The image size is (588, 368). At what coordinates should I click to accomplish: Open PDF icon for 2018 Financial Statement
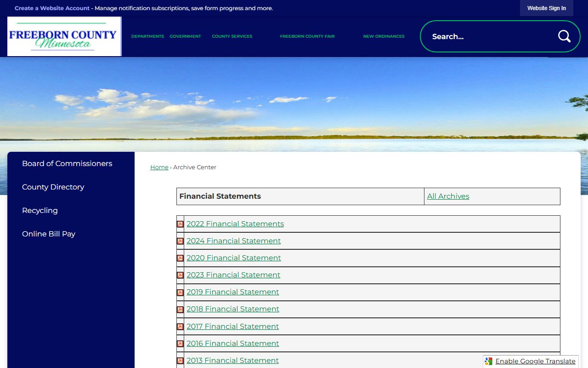point(180,310)
